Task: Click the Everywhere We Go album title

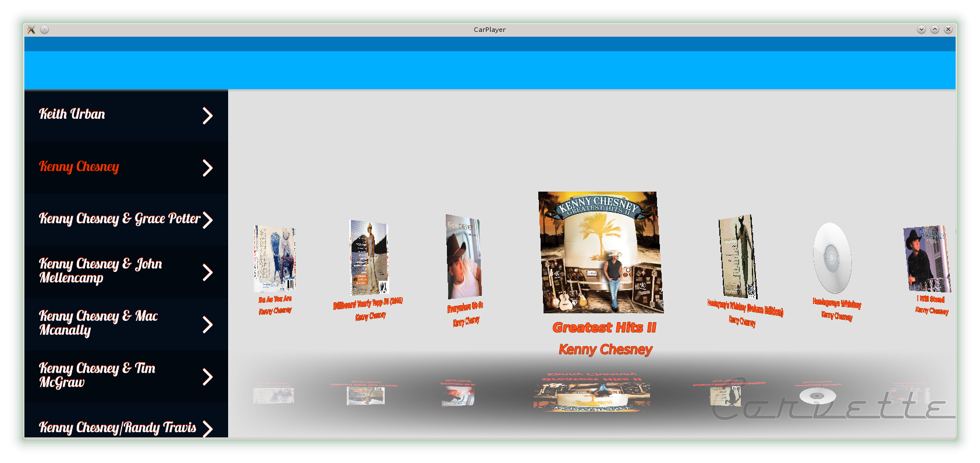Action: [x=465, y=307]
